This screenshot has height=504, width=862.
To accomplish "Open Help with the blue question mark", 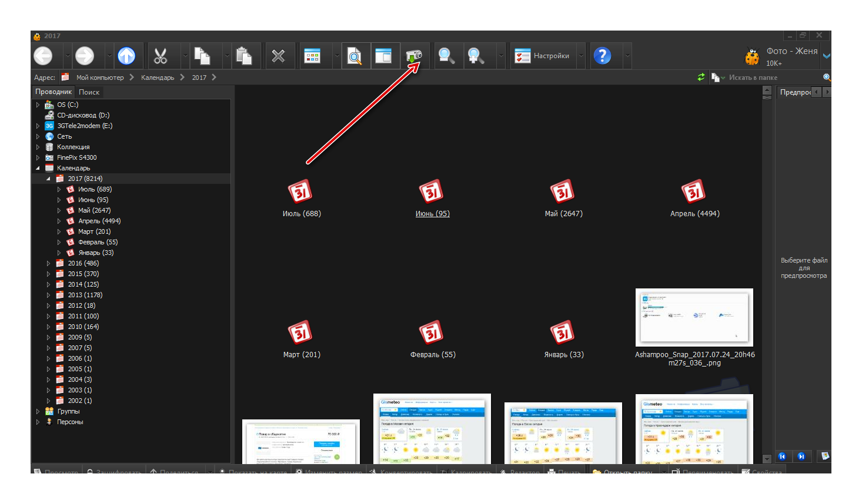I will click(x=602, y=56).
